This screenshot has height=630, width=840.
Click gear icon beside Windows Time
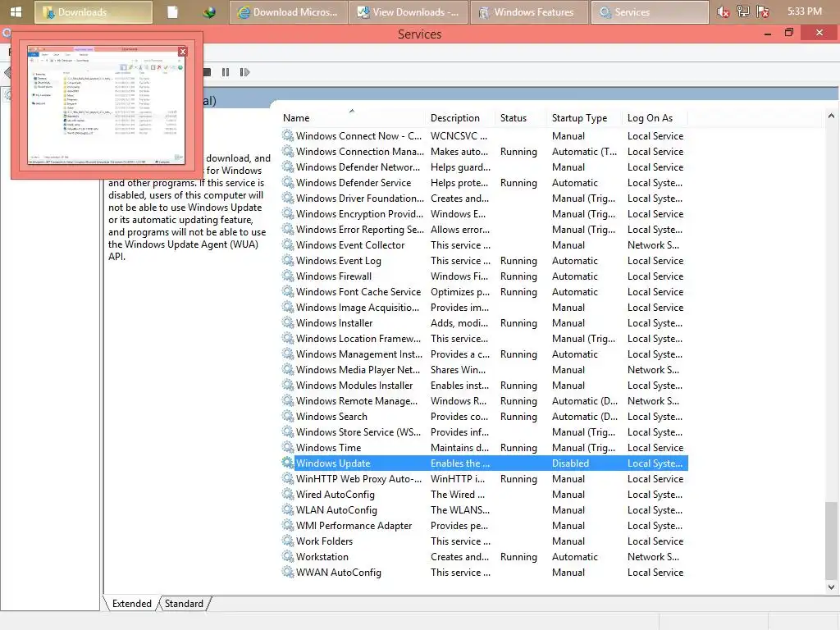pos(288,447)
